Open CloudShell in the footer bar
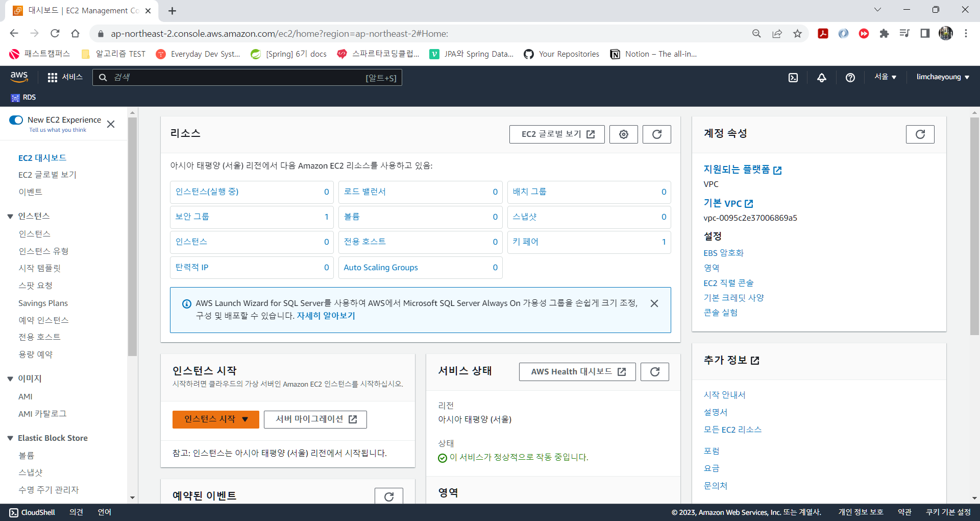Screen dimensions: 980x521 click(32, 512)
